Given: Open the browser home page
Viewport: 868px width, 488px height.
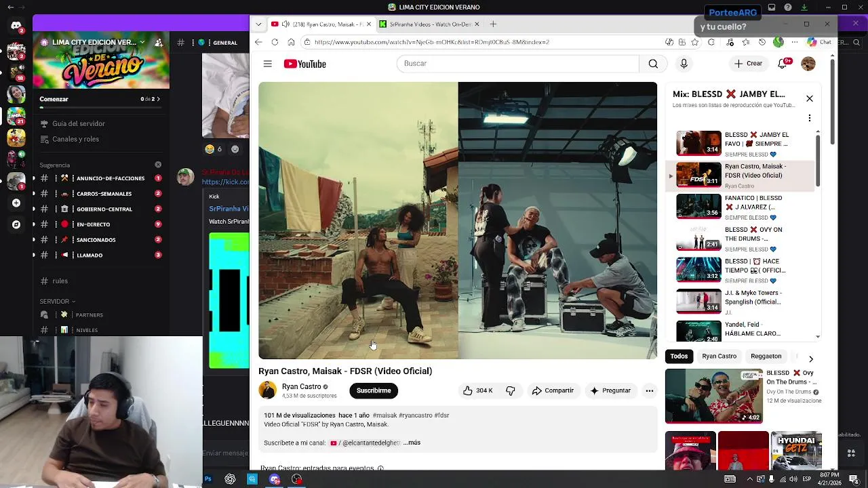Looking at the screenshot, I should pos(291,42).
